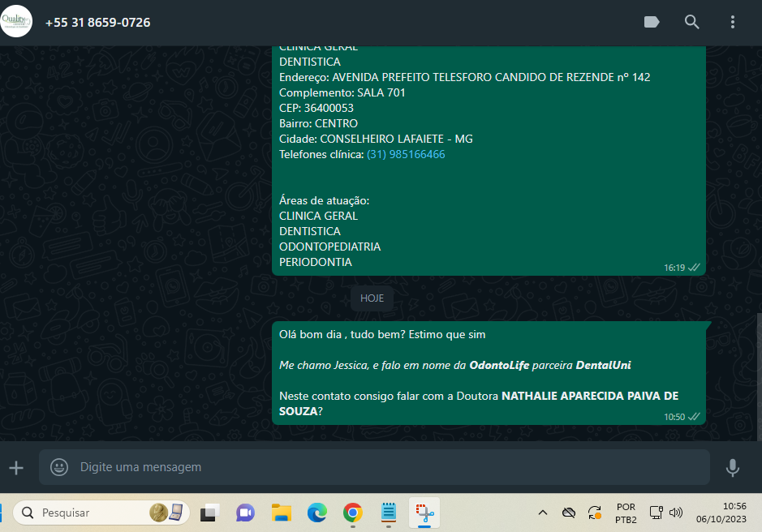Open the Chat video app in taskbar
This screenshot has height=532, width=762.
245,513
